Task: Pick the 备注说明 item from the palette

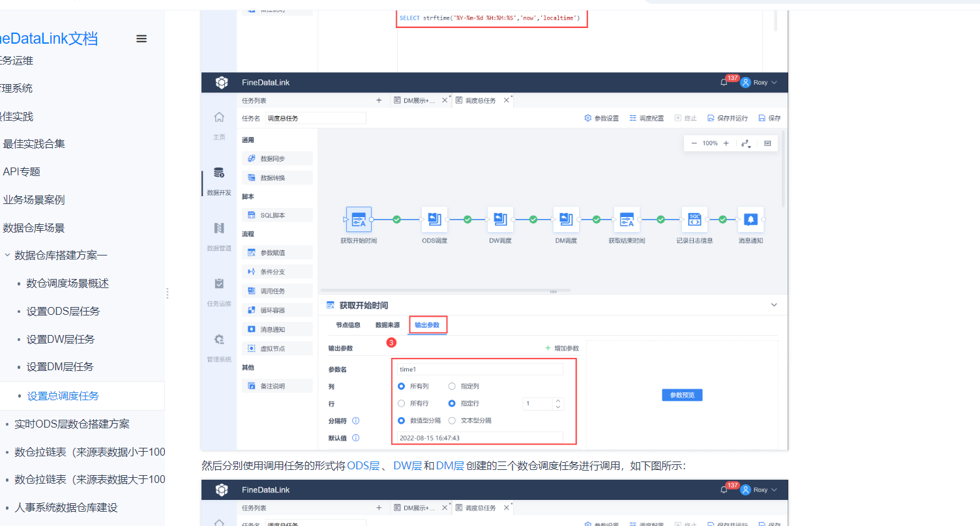Action: tap(277, 386)
